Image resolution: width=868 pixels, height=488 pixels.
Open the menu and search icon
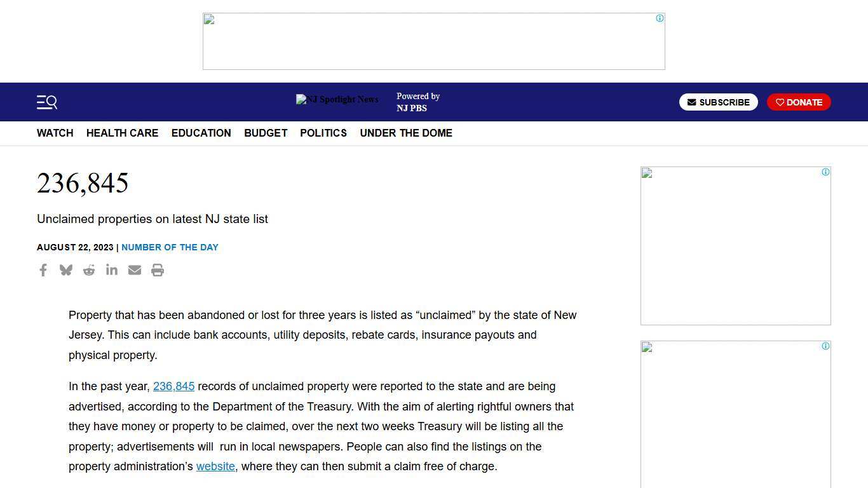47,102
